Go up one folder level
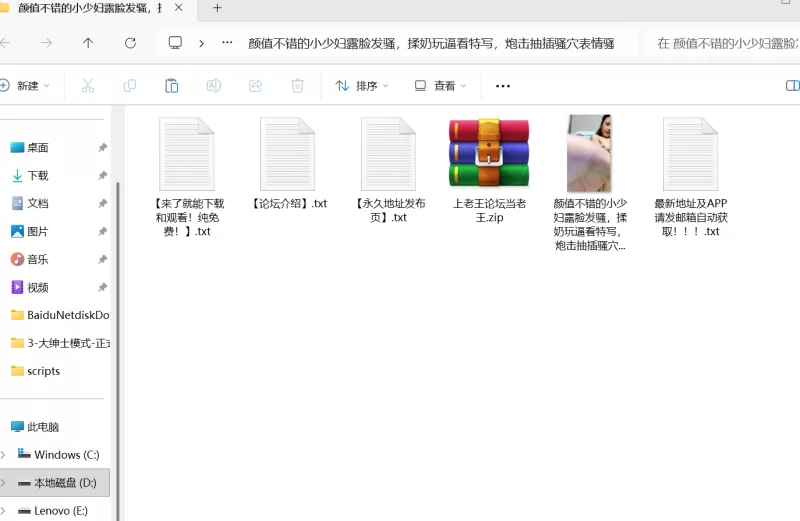Screen dimensions: 800x521 (88, 43)
